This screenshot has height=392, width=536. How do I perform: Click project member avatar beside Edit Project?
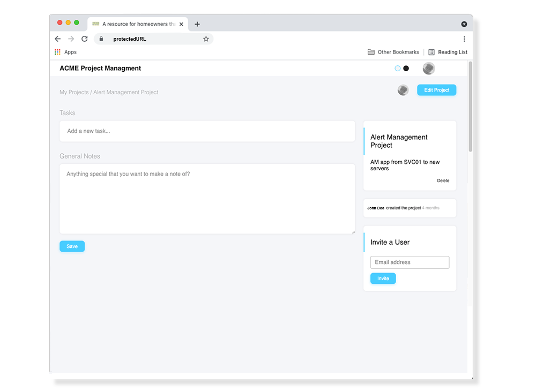403,90
